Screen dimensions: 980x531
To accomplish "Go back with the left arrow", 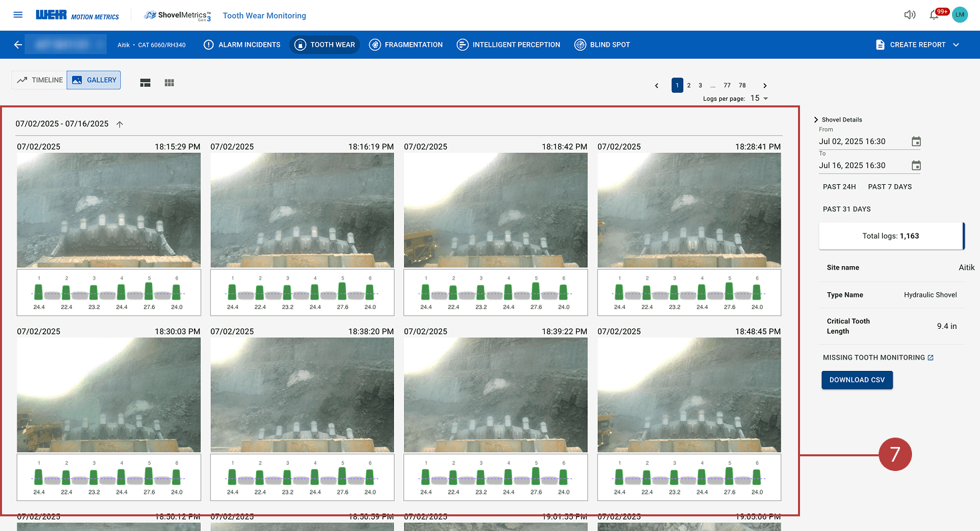I will click(18, 45).
